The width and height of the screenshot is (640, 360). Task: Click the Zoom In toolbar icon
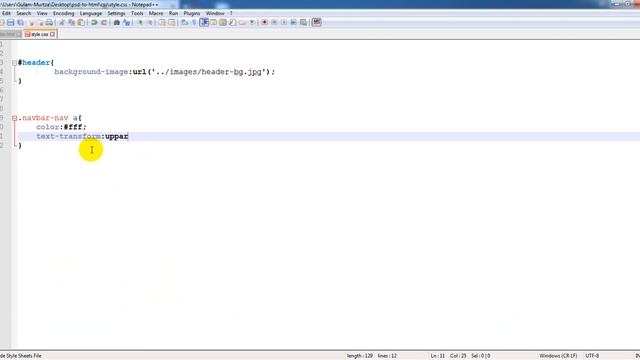coord(140,22)
